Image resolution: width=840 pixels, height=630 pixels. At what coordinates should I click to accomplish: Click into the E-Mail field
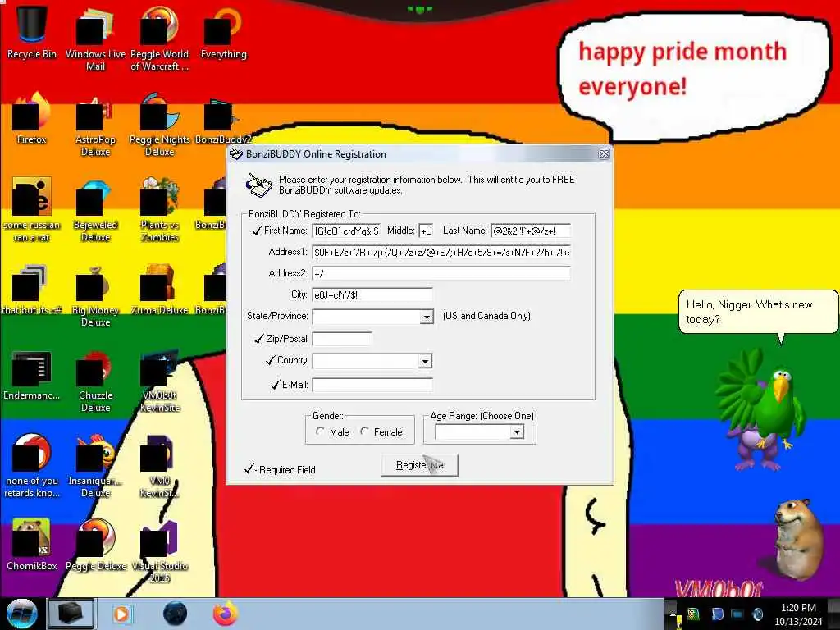click(x=372, y=385)
